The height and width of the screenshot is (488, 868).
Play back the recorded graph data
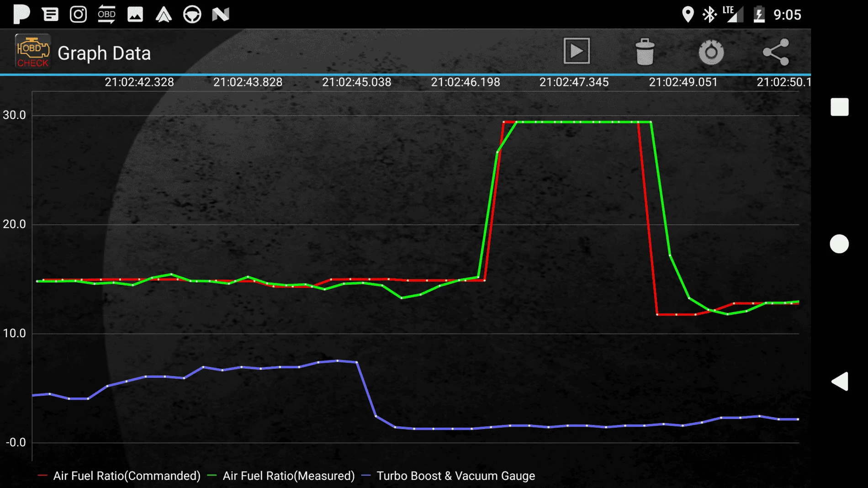pyautogui.click(x=577, y=51)
